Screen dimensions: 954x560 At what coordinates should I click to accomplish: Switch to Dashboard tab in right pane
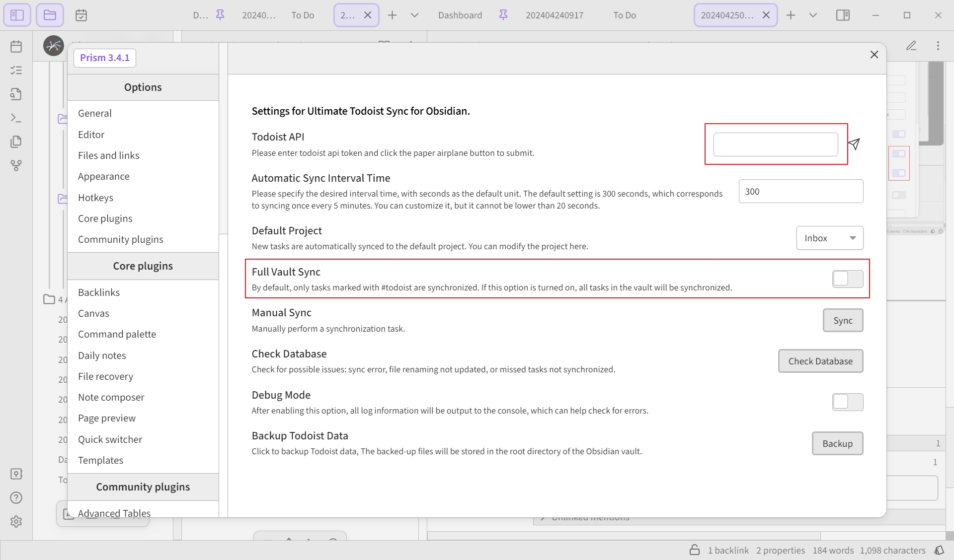(460, 15)
